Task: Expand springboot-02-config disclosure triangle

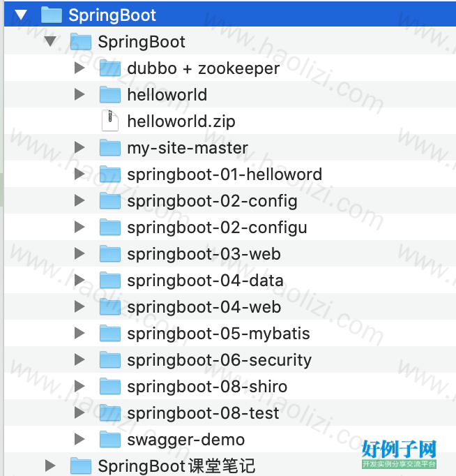Action: 79,200
